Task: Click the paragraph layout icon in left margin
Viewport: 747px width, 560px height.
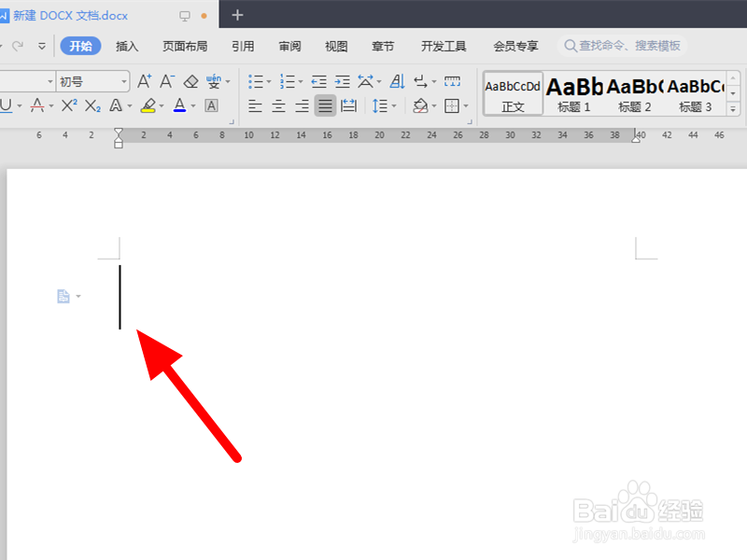Action: [63, 296]
